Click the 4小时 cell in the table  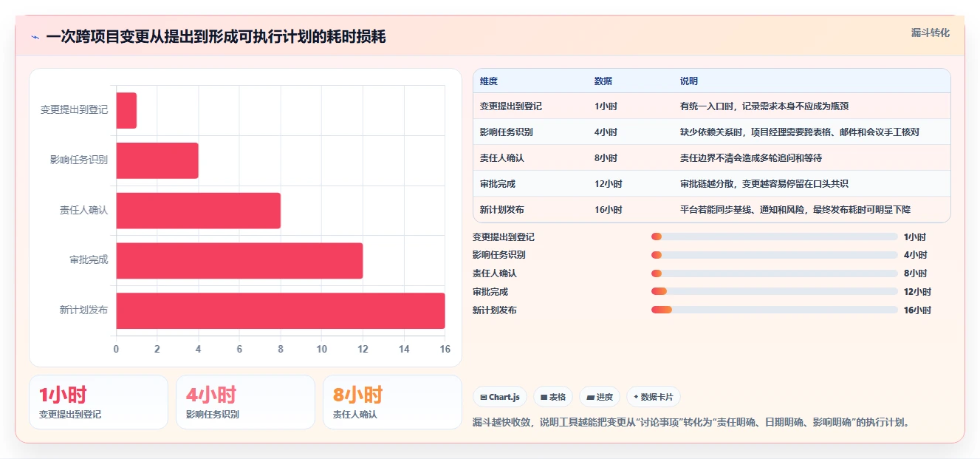[606, 132]
